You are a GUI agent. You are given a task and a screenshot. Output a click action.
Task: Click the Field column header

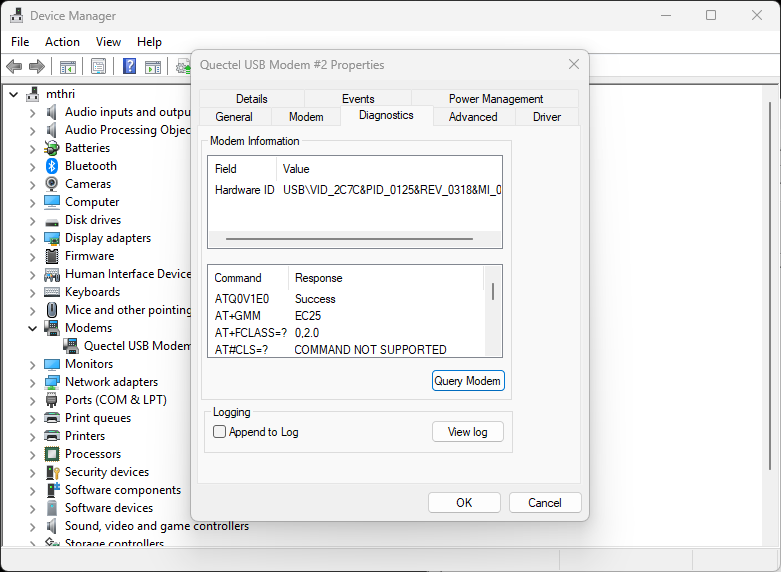tap(243, 169)
